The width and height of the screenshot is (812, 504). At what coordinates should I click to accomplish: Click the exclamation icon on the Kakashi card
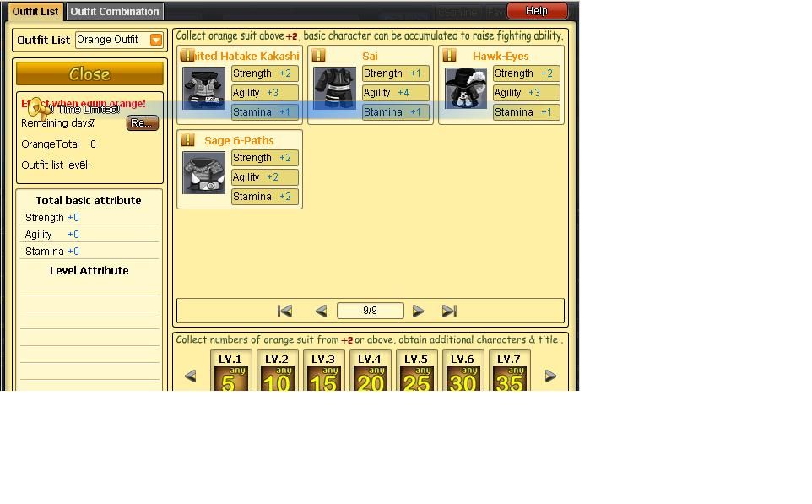click(187, 55)
